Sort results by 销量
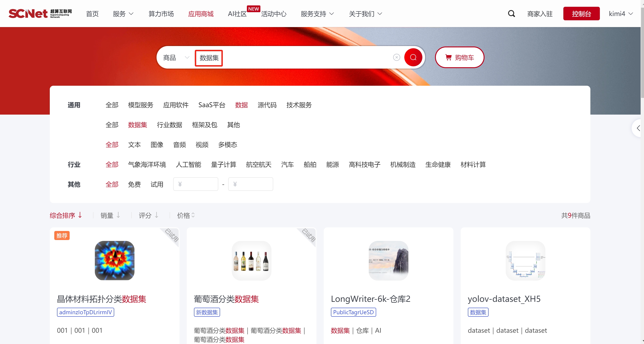 tap(110, 215)
